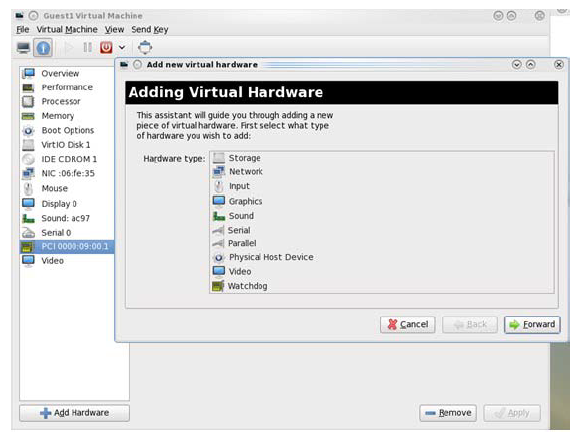Click the pause virtual machine icon
This screenshot has width=578, height=439.
87,48
